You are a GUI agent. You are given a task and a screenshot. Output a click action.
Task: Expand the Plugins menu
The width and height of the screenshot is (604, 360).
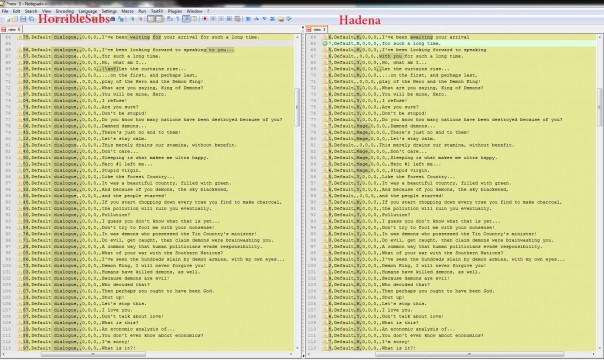[175, 11]
